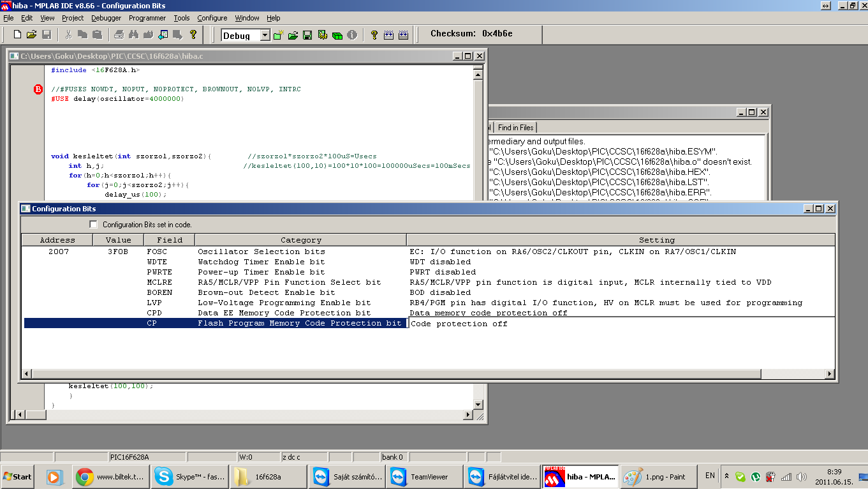Click the Category column header

(x=301, y=240)
